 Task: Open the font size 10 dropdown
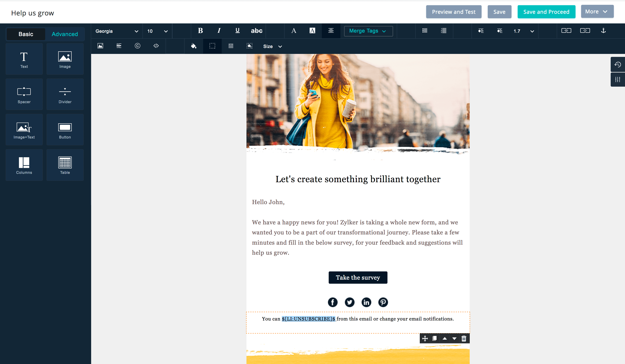tap(158, 31)
